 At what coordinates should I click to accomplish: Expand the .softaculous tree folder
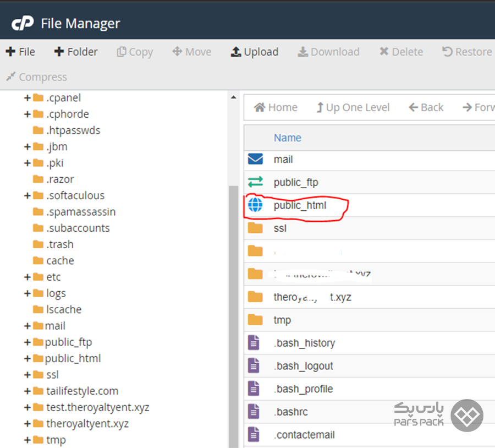pos(28,195)
